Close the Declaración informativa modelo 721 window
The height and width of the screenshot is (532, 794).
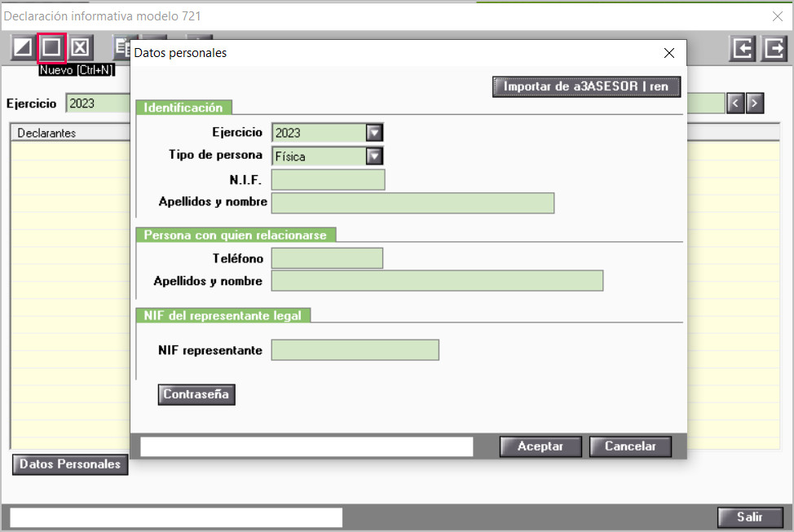click(778, 16)
